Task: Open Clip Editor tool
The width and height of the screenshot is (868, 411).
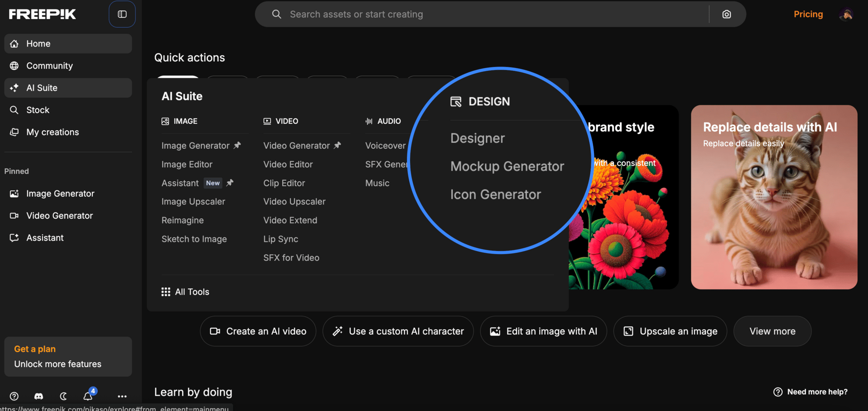Action: point(284,183)
